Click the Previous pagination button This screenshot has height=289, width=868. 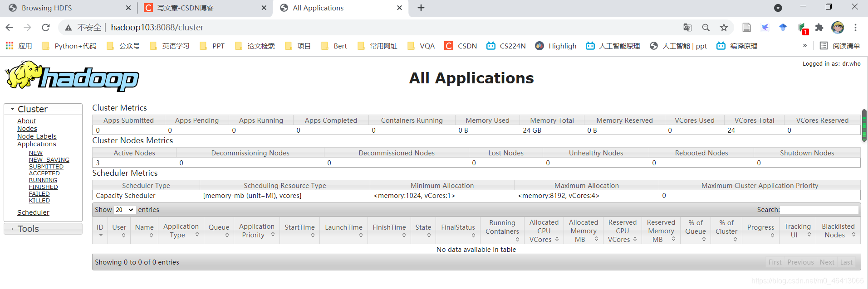800,262
